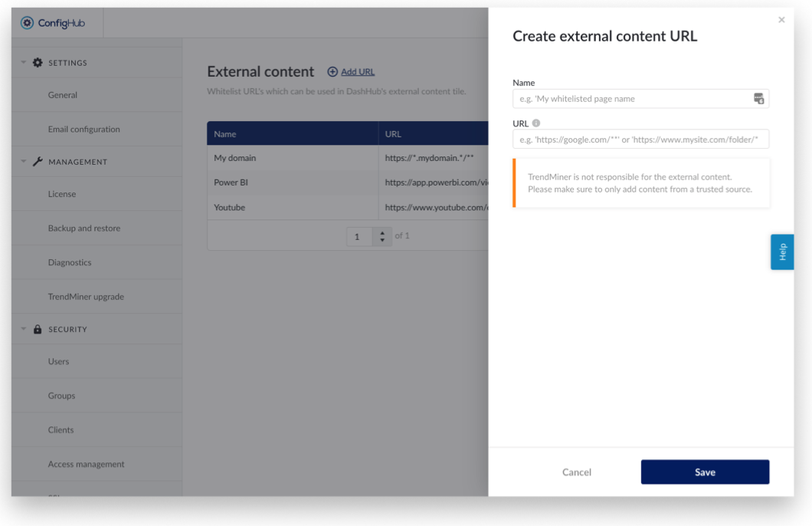
Task: Go to Access management
Action: click(x=86, y=465)
